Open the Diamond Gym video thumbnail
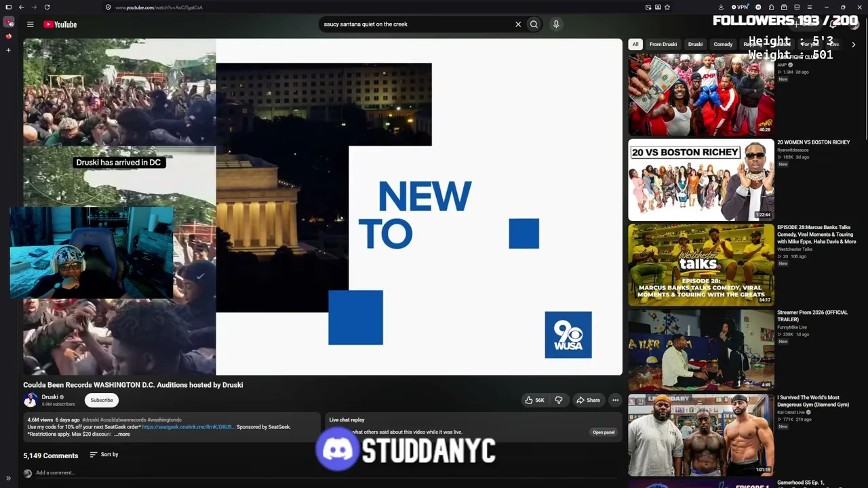This screenshot has width=868, height=488. click(x=701, y=435)
